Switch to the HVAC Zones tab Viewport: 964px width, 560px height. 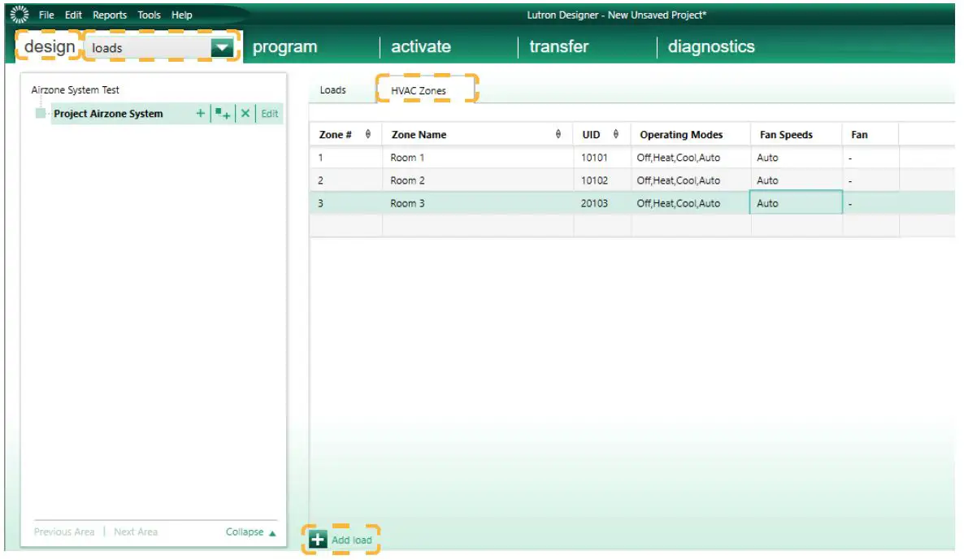click(x=419, y=90)
